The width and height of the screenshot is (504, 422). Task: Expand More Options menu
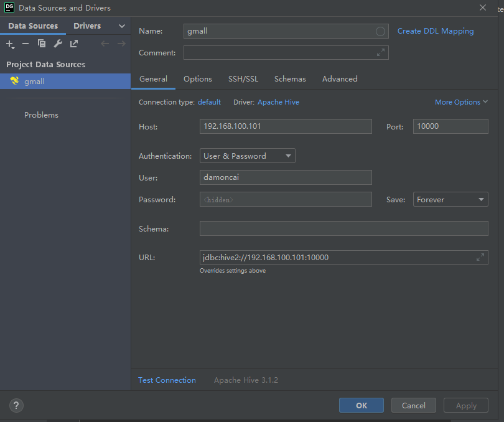click(461, 102)
